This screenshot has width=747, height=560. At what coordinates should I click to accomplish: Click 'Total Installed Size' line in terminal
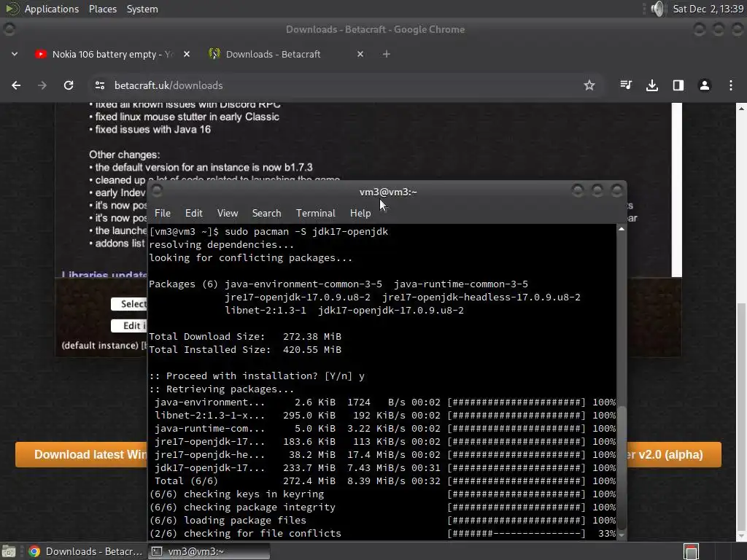pos(245,349)
